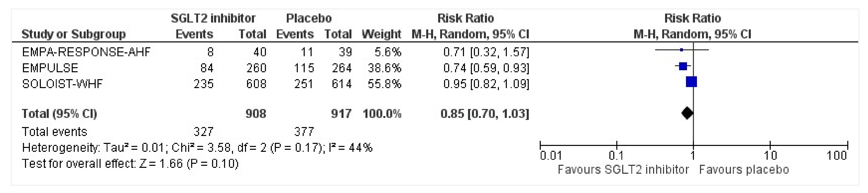Click the "Favours SGLT2 inhibitor" axis label
Screen dimensions: 868x193
pyautogui.click(x=623, y=169)
